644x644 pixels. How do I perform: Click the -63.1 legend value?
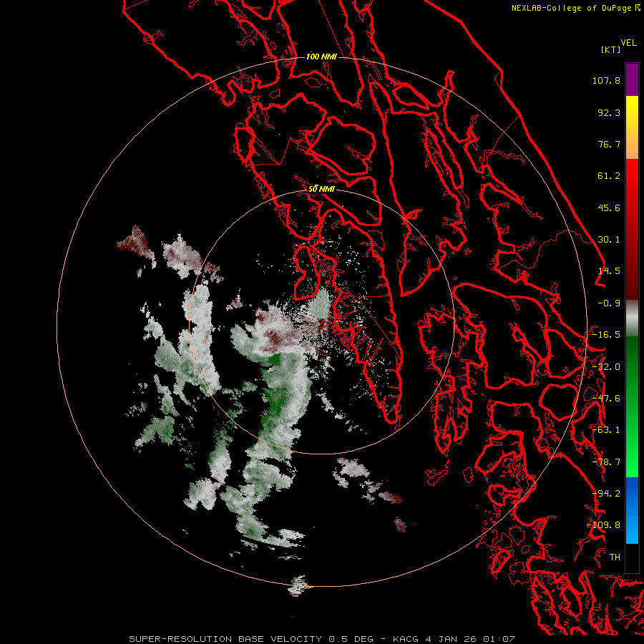point(606,430)
